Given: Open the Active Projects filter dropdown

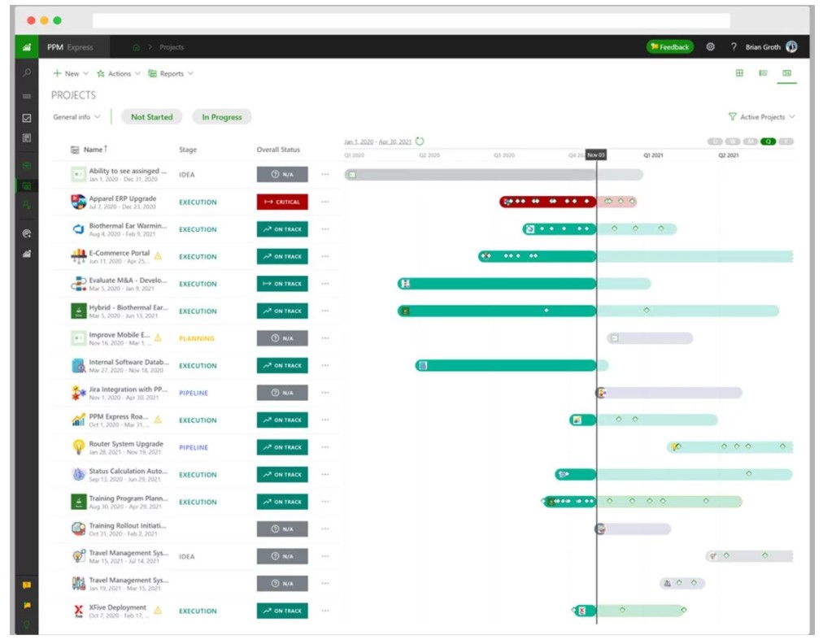Looking at the screenshot, I should 761,117.
